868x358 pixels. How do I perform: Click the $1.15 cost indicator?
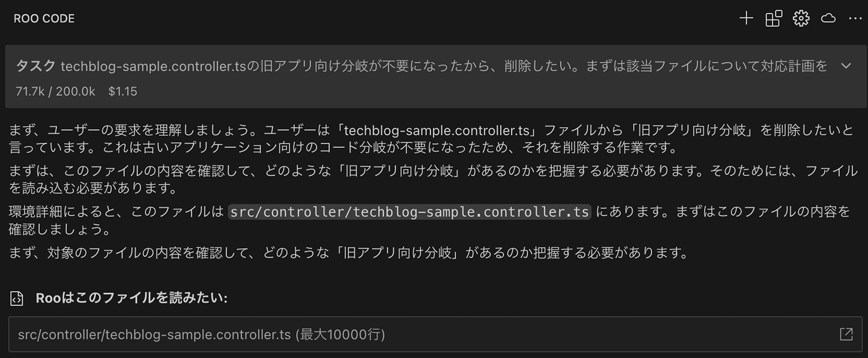(123, 91)
